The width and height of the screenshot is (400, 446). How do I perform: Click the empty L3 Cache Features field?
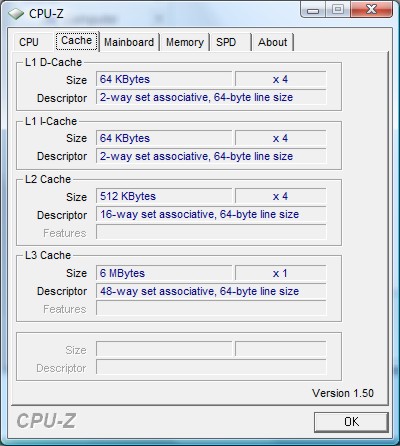coord(211,308)
